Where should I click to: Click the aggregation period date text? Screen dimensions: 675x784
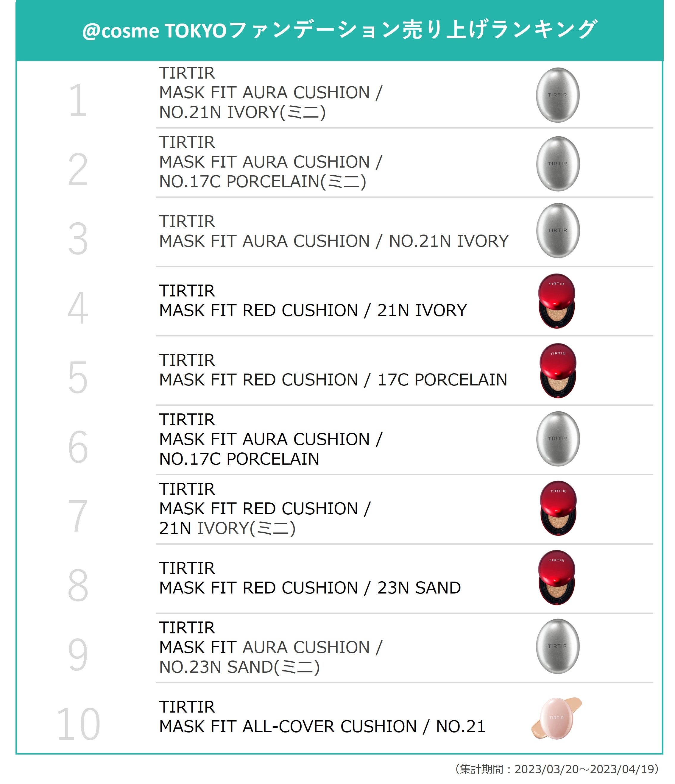[x=557, y=769]
